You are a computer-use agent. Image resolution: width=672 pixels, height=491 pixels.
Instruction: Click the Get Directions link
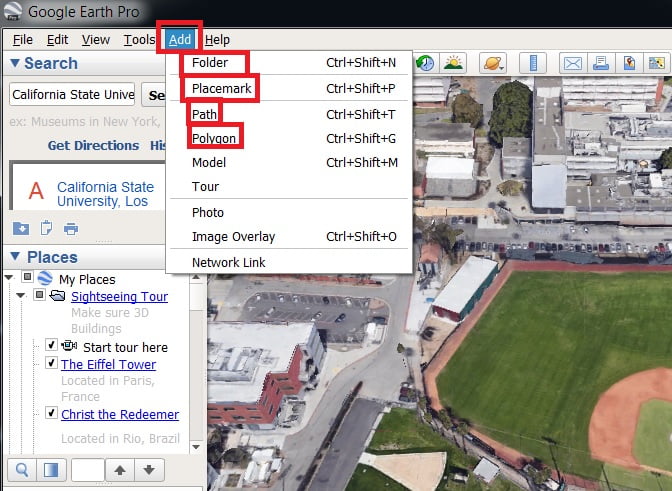click(x=93, y=146)
